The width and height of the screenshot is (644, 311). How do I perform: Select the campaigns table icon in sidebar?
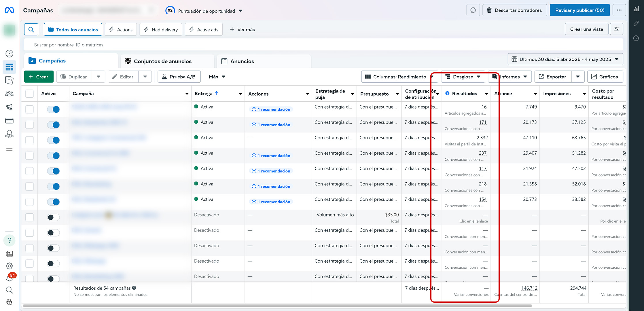[x=9, y=67]
